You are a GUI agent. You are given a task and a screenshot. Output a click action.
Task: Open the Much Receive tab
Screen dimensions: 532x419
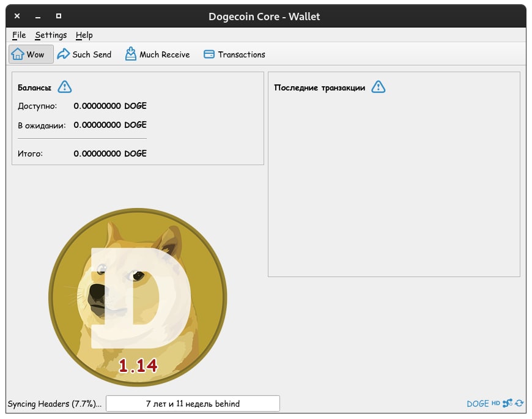(157, 54)
